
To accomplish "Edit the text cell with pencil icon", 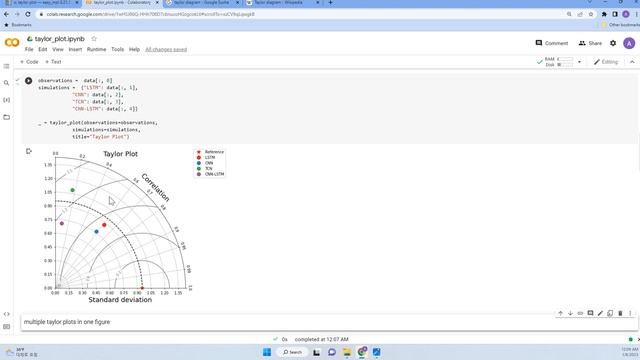I will click(600, 313).
